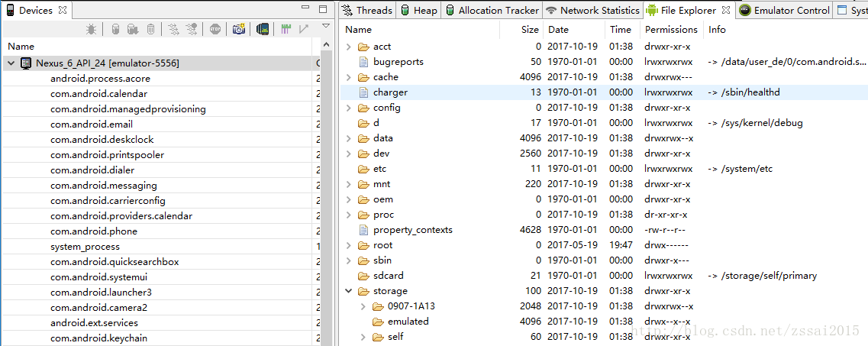Expand the dev folder
This screenshot has width=868, height=346.
[348, 154]
